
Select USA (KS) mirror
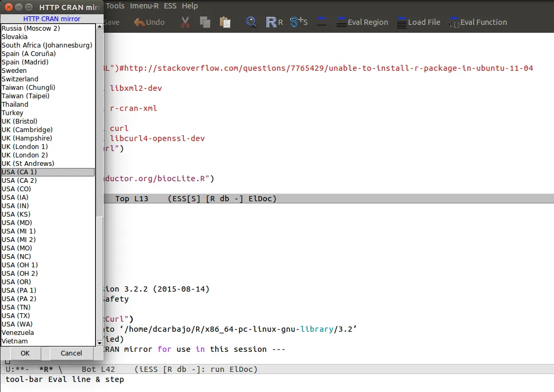[x=48, y=214]
